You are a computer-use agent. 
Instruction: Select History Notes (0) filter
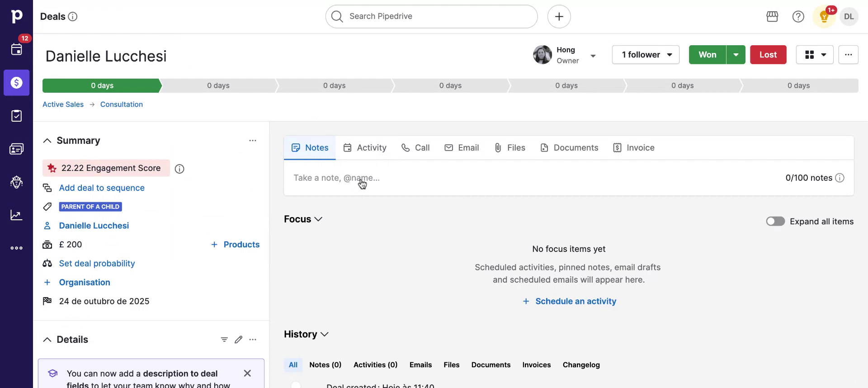325,365
